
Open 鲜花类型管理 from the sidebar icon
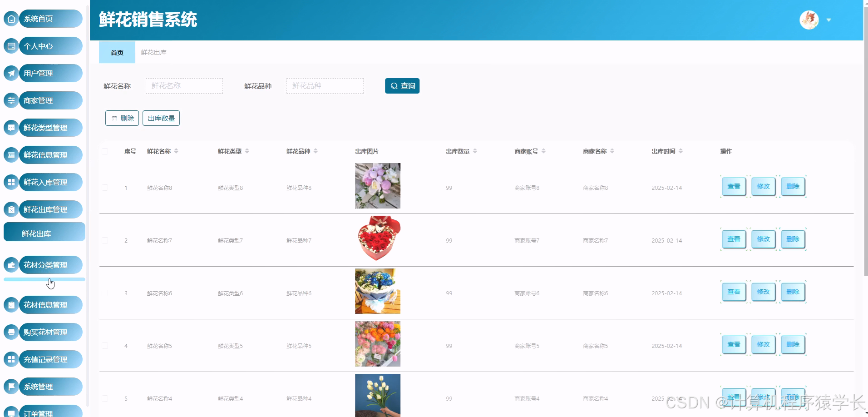point(11,128)
